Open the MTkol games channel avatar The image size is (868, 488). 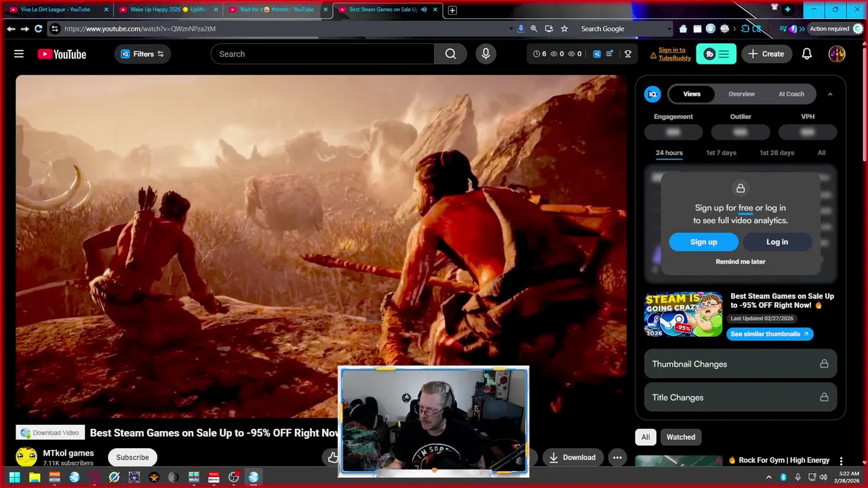26,457
